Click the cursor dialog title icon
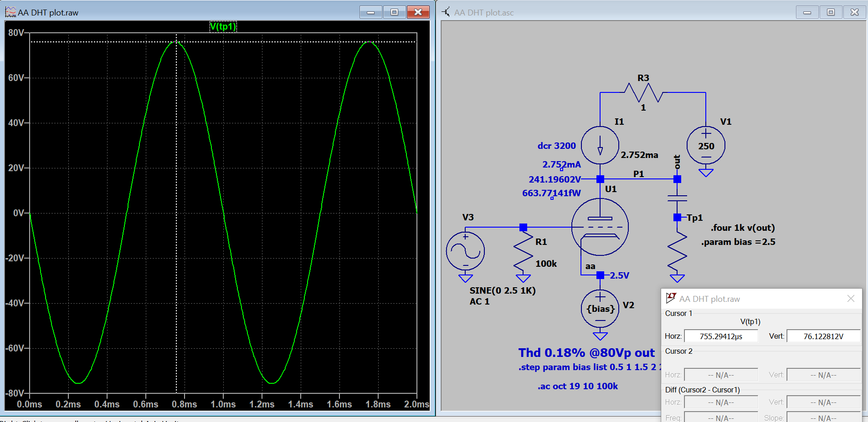Image resolution: width=868 pixels, height=422 pixels. 671,298
